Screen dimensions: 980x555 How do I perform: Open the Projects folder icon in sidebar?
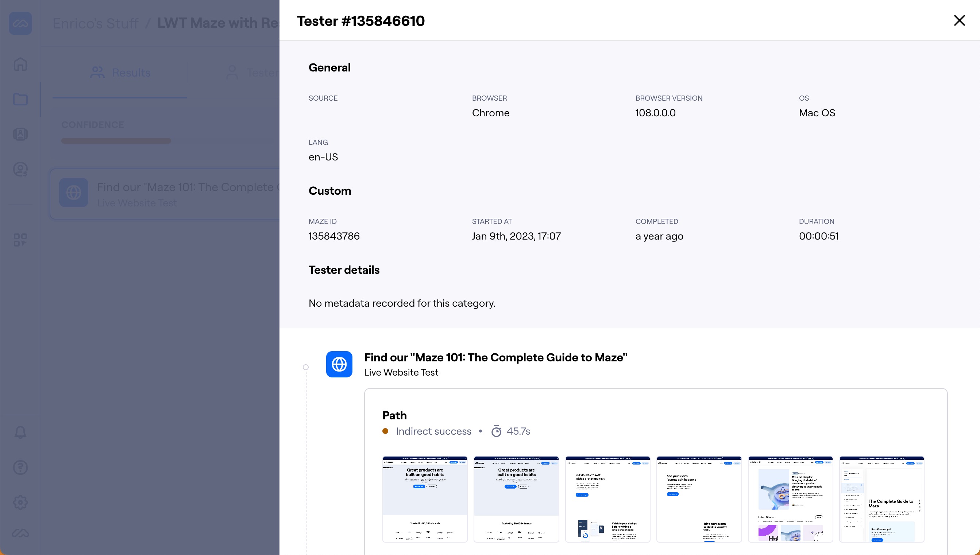pos(20,99)
